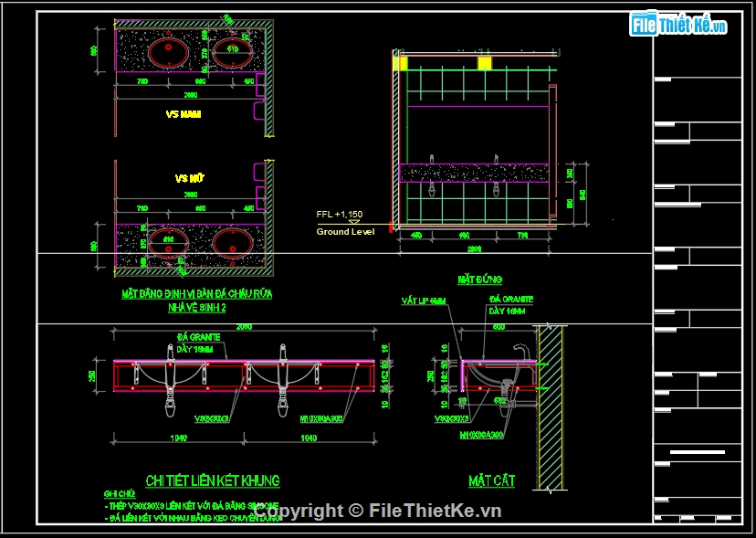This screenshot has width=756, height=538.
Task: Select the CHI TIẾT LIÊN KẾT KHUNG title
Action: coord(212,480)
